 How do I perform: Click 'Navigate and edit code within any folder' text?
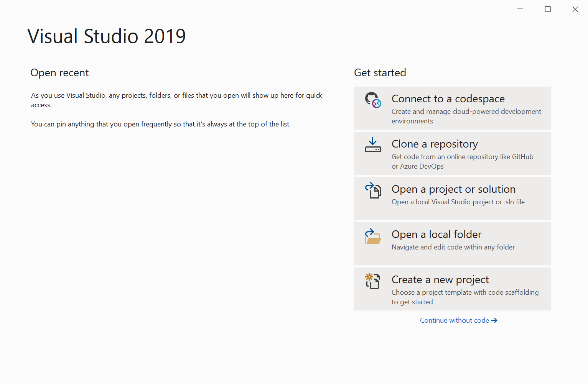tap(453, 247)
